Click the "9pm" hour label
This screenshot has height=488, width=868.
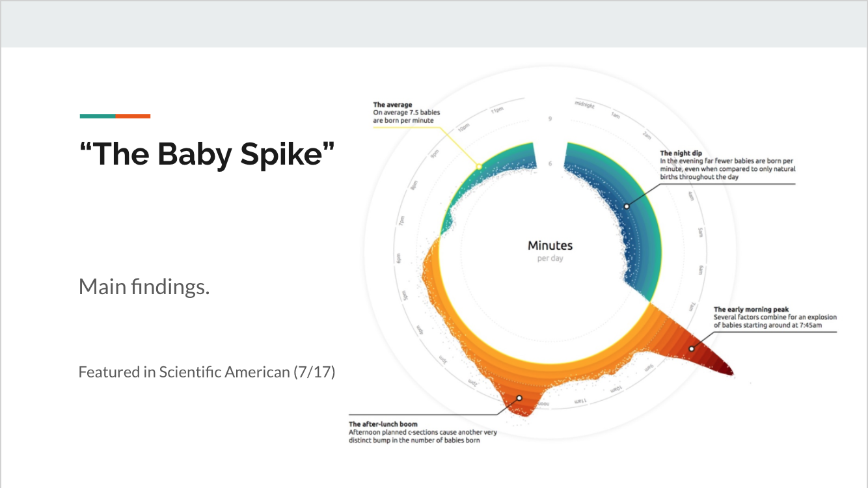pyautogui.click(x=435, y=154)
